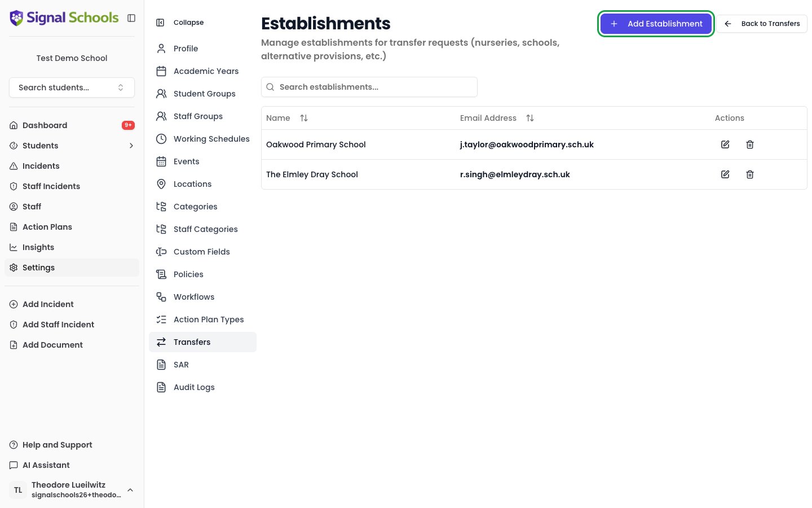Image resolution: width=812 pixels, height=508 pixels.
Task: Open Custom Fields settings
Action: coord(202,252)
